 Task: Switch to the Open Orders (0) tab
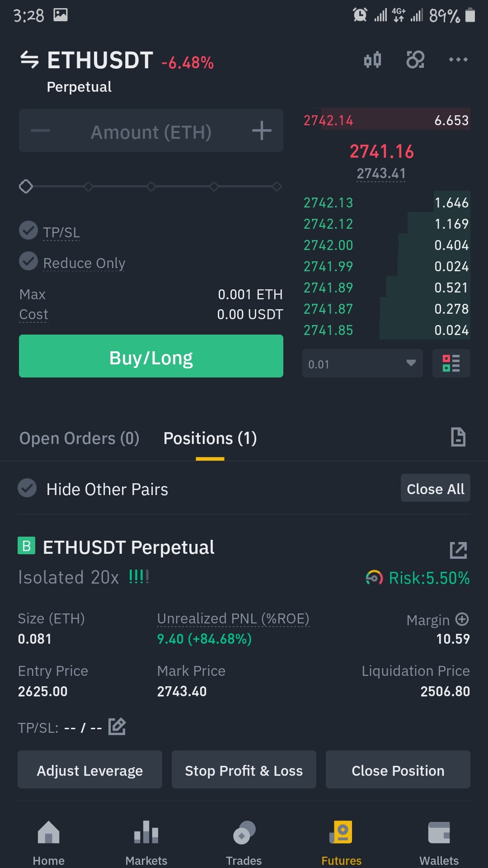pos(79,438)
